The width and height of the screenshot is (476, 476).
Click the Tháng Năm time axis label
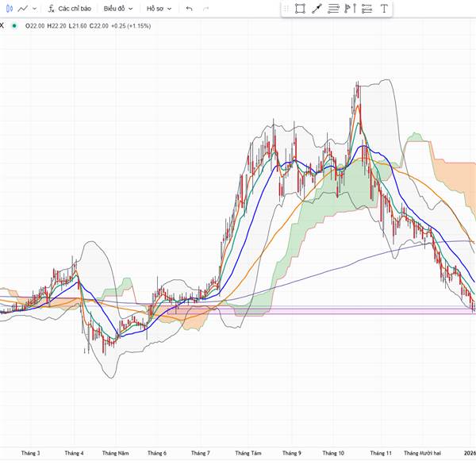pos(115,453)
